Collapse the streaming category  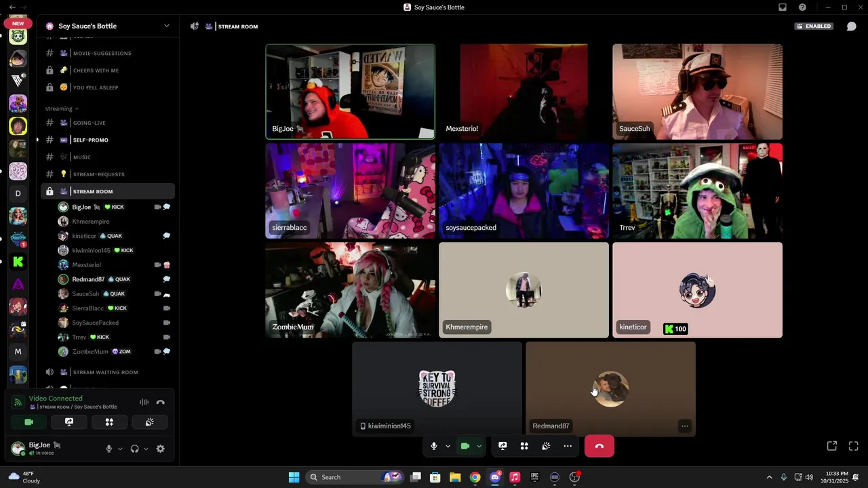pos(62,108)
